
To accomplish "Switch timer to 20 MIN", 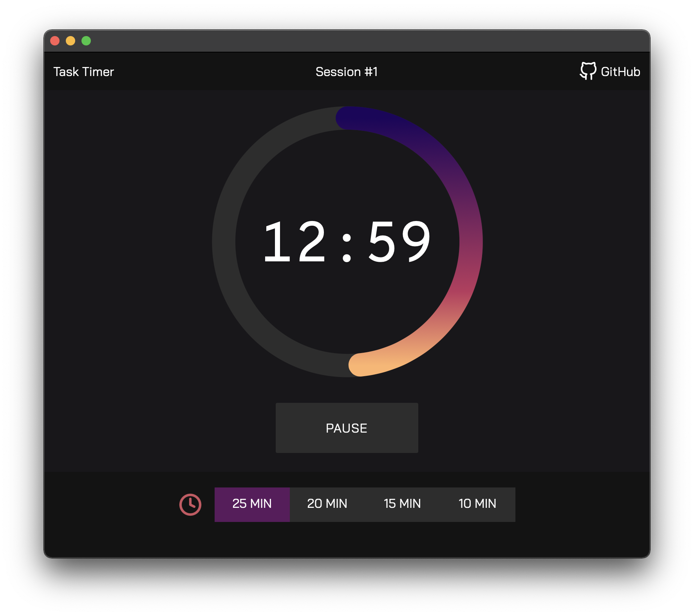I will pos(327,504).
